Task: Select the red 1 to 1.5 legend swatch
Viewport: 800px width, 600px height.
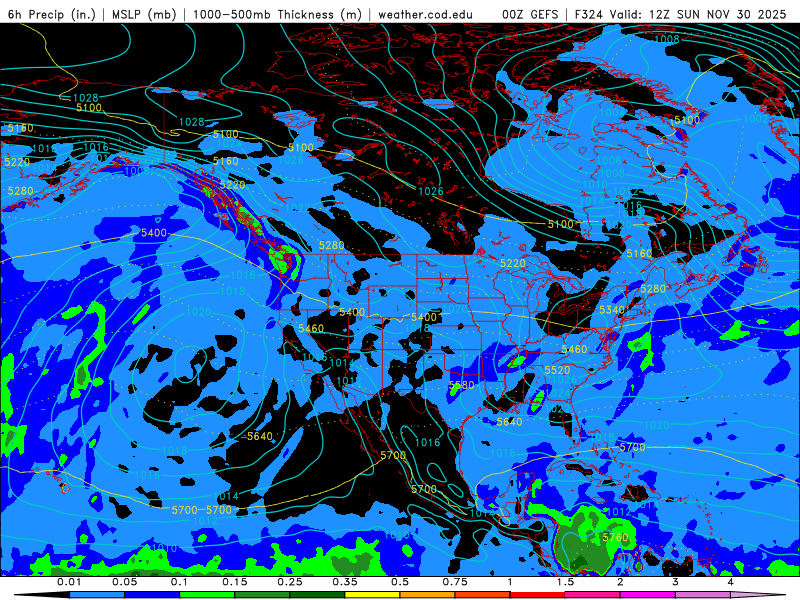Action: click(538, 595)
